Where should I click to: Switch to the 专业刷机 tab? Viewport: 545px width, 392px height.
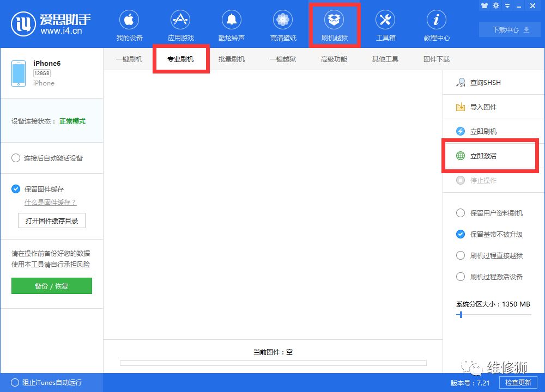(x=180, y=59)
